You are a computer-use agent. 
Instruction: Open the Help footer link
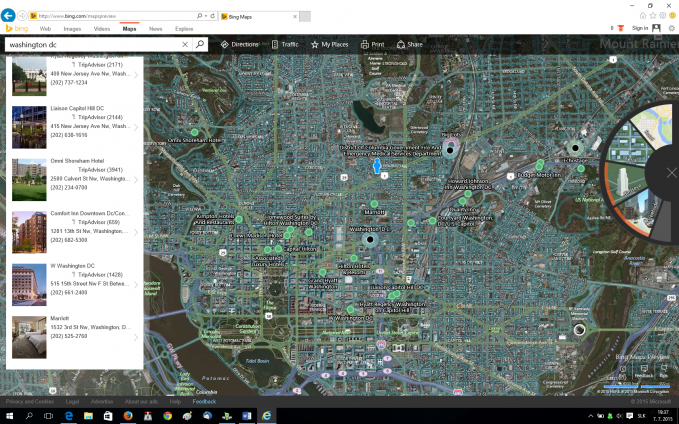point(175,401)
